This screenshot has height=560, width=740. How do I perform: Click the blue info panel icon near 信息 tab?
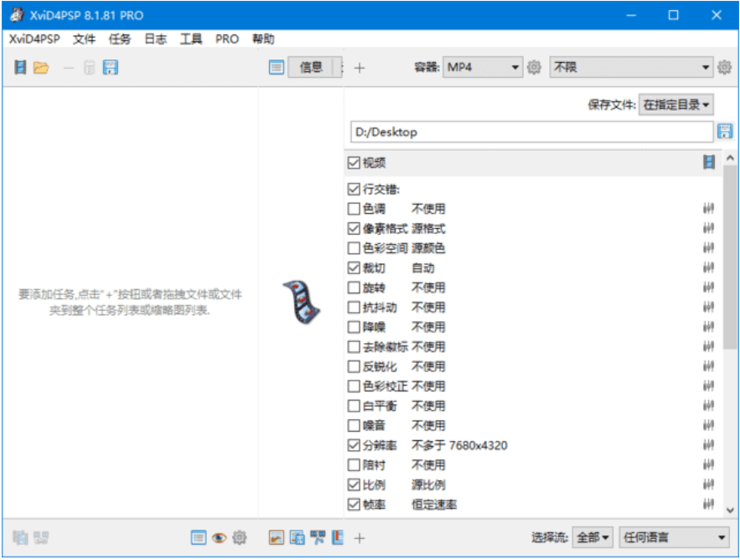(277, 67)
